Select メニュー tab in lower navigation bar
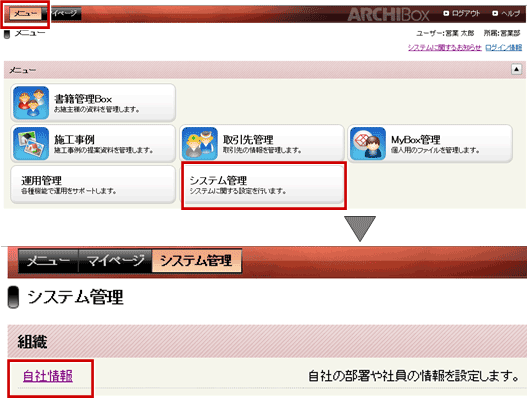 [x=48, y=261]
